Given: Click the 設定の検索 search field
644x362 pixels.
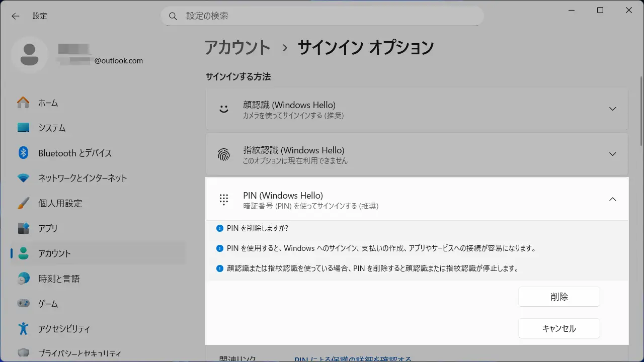Looking at the screenshot, I should click(327, 16).
